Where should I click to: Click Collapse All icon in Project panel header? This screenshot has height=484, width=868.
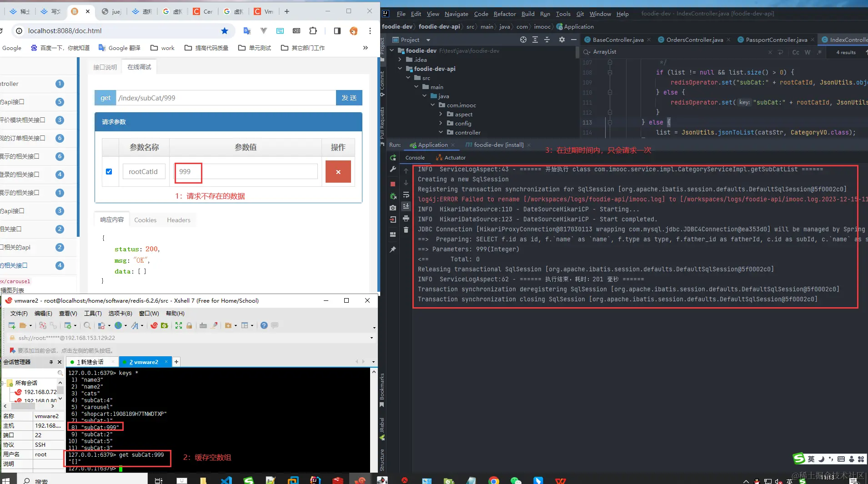click(547, 40)
